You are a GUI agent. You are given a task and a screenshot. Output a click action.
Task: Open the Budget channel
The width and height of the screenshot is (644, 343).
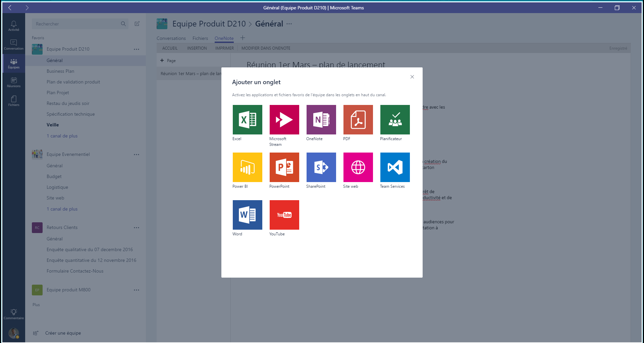click(x=54, y=176)
